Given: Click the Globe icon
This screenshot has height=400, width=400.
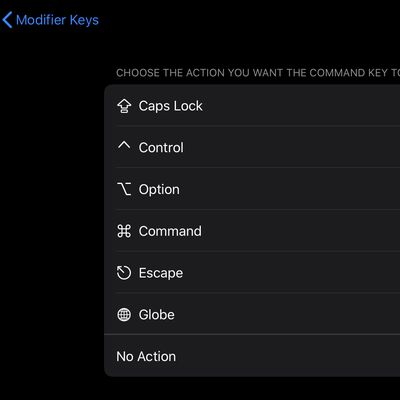Looking at the screenshot, I should coord(124,315).
